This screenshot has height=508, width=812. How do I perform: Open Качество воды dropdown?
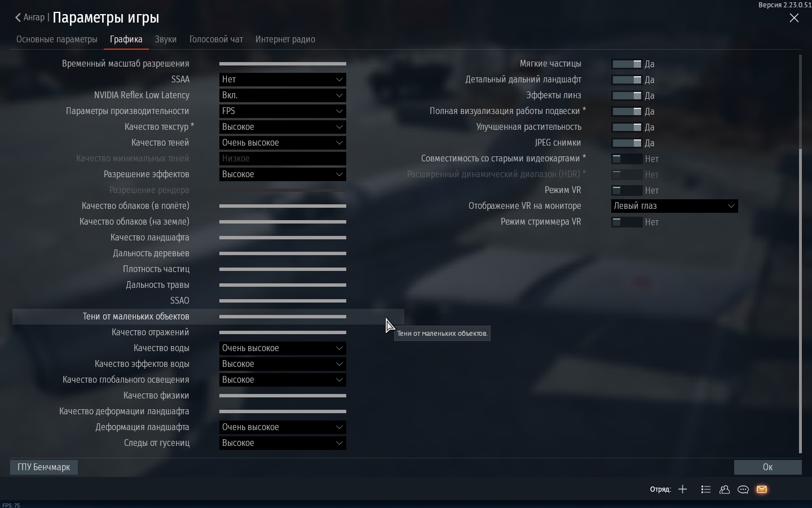coord(283,348)
